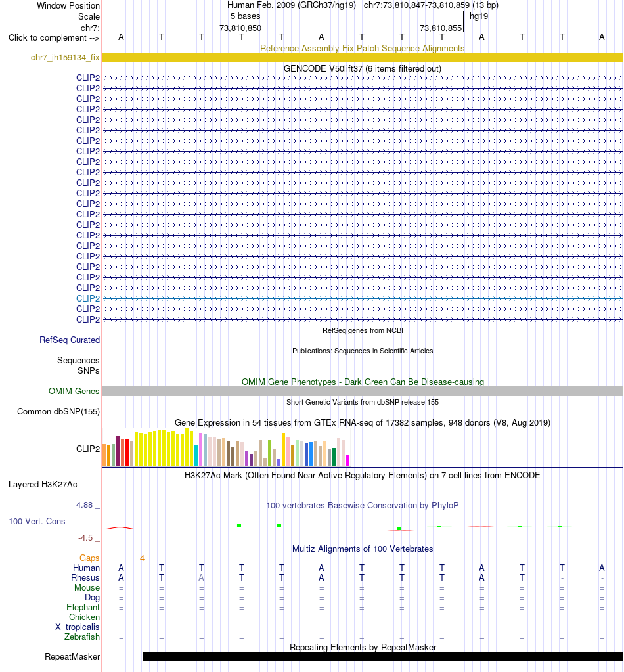Select the Scale label in the ruler
Screen dimensions: 624x672
click(89, 16)
